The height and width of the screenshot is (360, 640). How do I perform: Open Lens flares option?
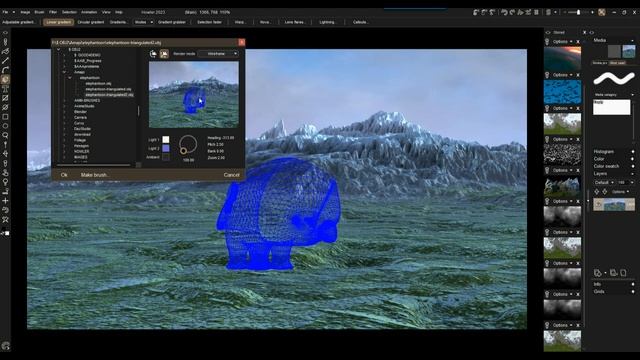pyautogui.click(x=294, y=22)
